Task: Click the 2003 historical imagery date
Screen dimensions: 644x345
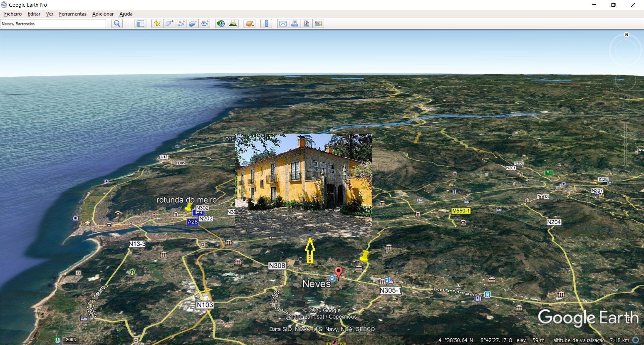Action: (71, 340)
